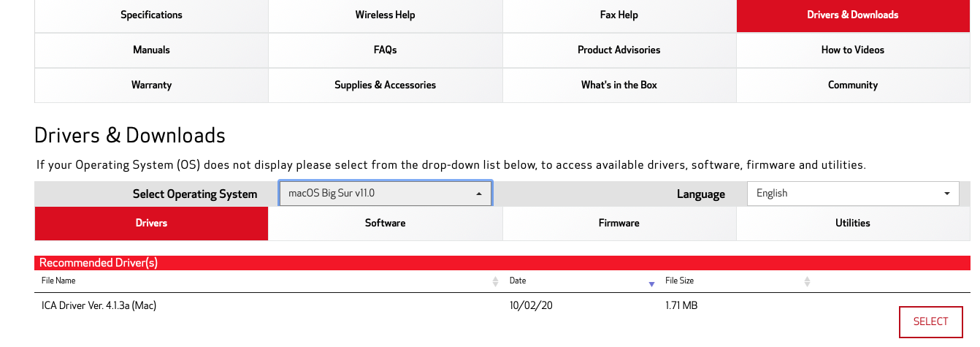Open the Select Operating System dropdown
Viewport: 980px width, 347px height.
[385, 194]
